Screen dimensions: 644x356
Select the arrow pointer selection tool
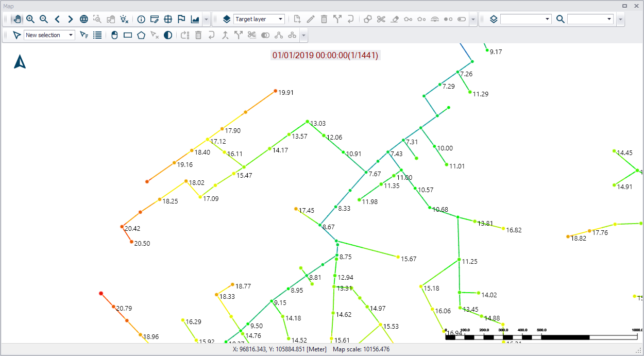click(x=17, y=35)
